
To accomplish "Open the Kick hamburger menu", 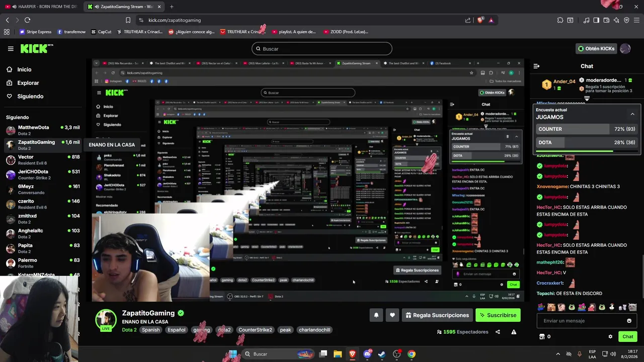I will pyautogui.click(x=11, y=49).
